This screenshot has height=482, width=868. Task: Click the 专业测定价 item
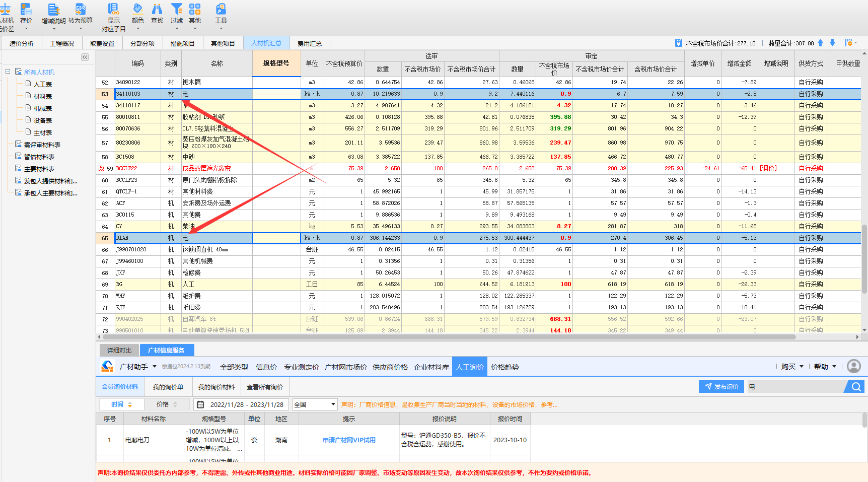301,367
